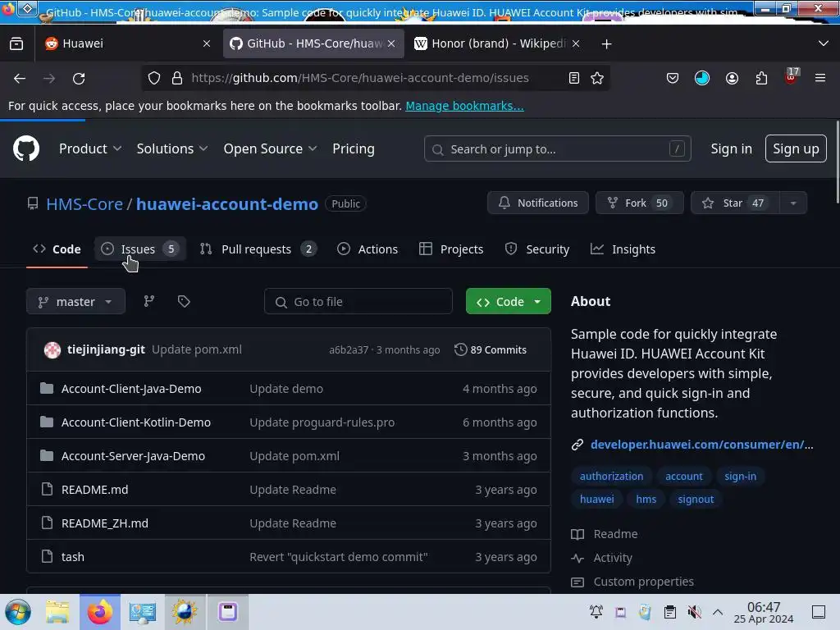The width and height of the screenshot is (840, 630).
Task: Bookmark this page with the star icon
Action: pyautogui.click(x=597, y=78)
